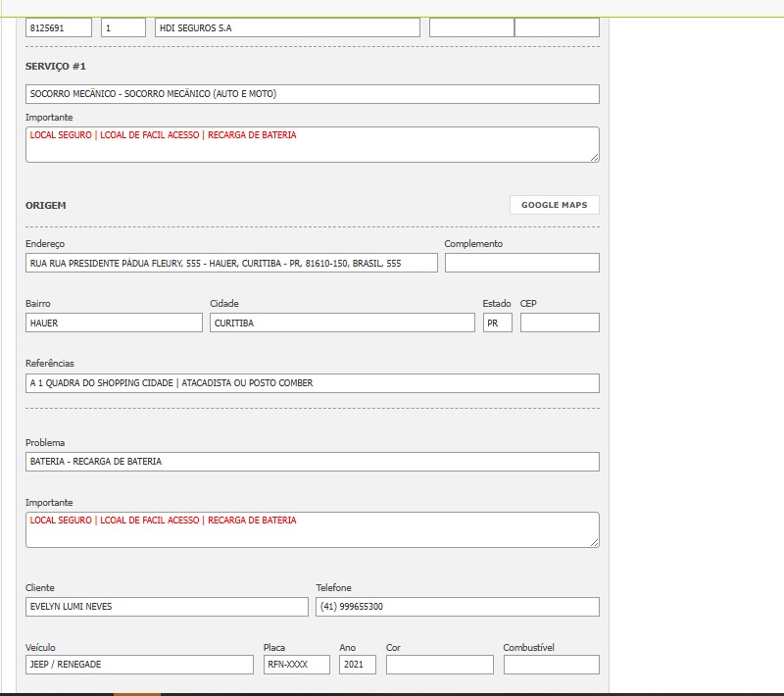Click the empty Cor field
Viewport: 784px width, 696px height.
coord(439,665)
